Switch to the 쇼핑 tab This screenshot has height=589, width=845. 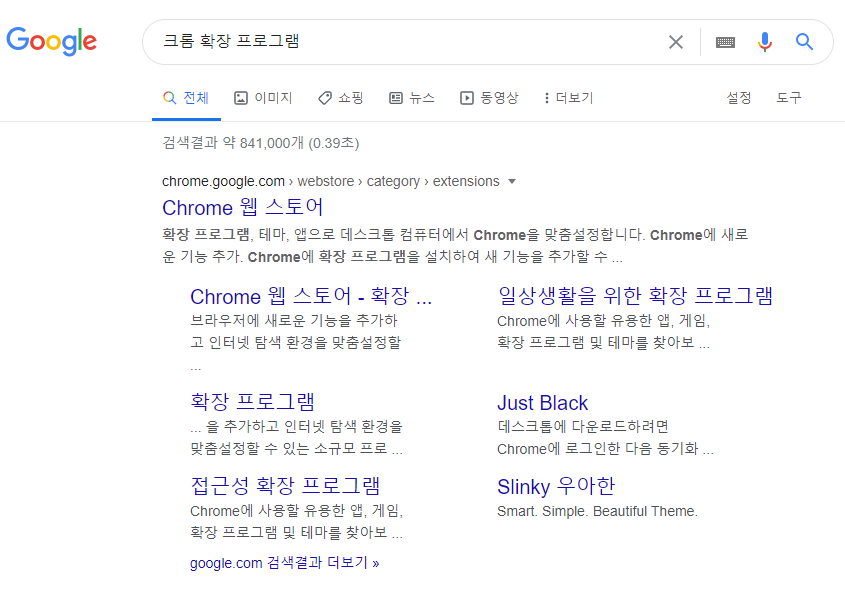coord(341,98)
